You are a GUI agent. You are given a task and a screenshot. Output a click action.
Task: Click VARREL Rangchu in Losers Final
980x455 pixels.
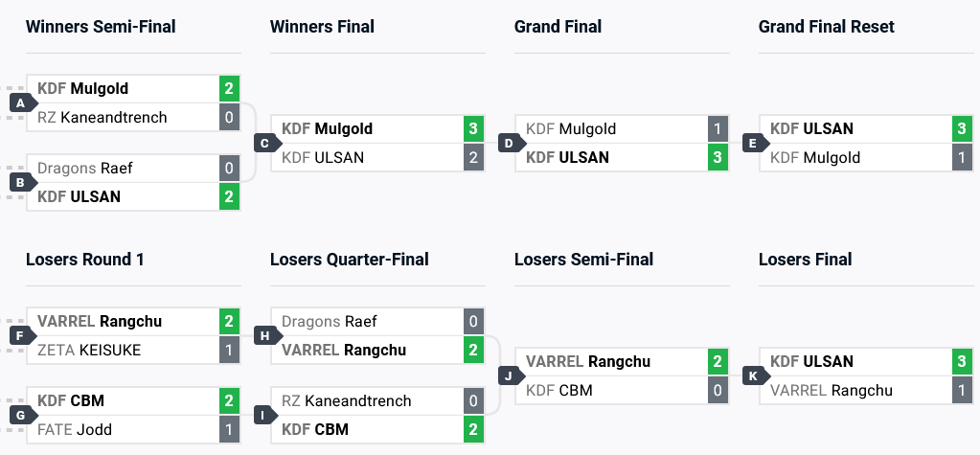(x=832, y=390)
